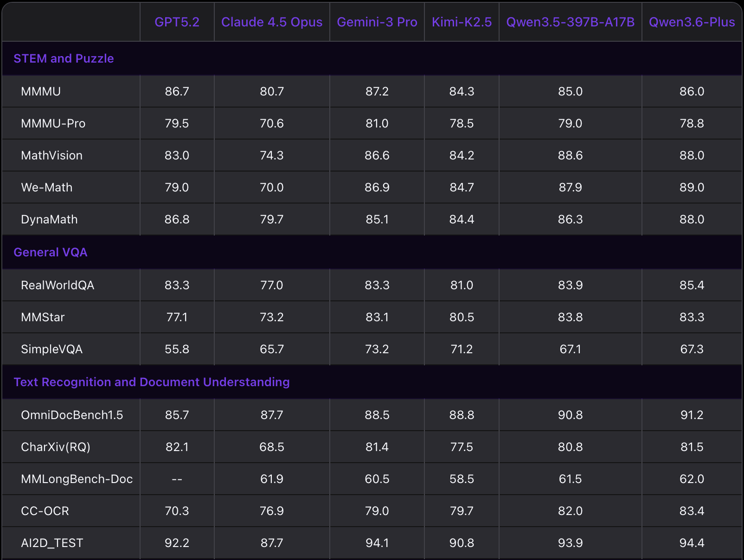Click the CharXiv(RQ) row label
This screenshot has width=744, height=560.
(x=56, y=447)
